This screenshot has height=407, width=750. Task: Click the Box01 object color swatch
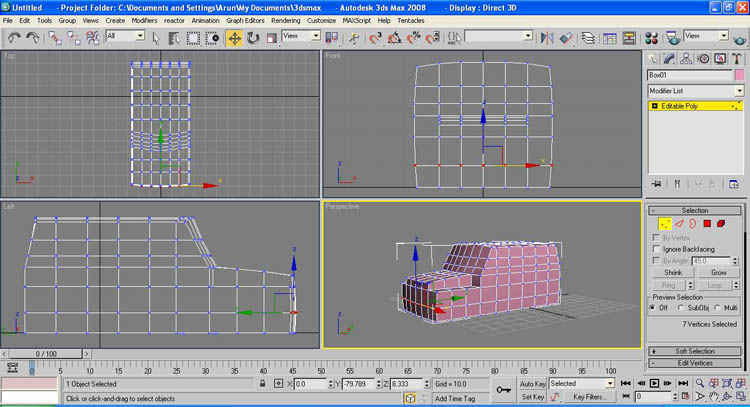[739, 75]
